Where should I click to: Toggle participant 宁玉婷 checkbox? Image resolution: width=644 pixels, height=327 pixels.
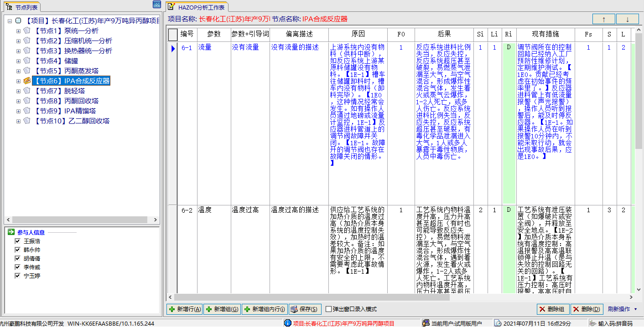pyautogui.click(x=18, y=276)
